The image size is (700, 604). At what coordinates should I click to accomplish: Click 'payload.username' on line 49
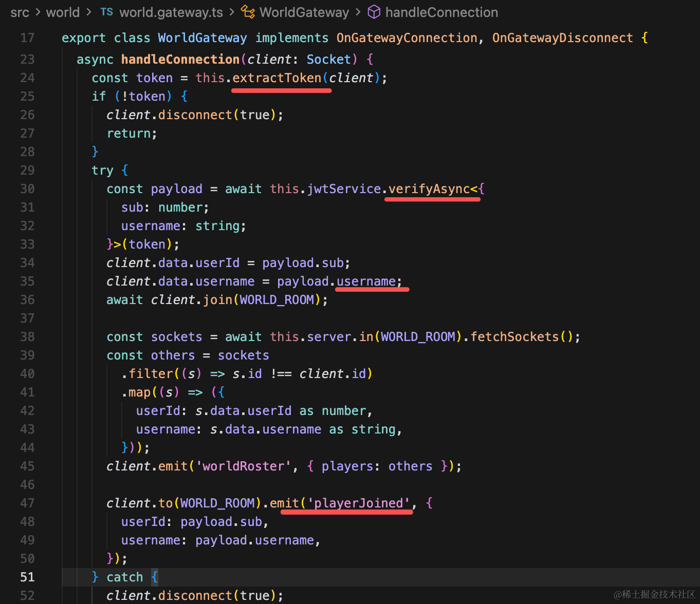pos(254,540)
